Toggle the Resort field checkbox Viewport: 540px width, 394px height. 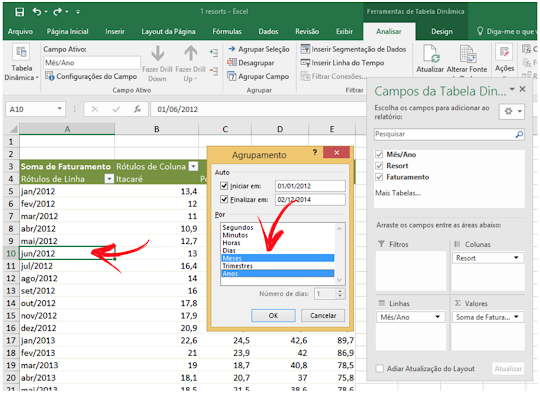(x=379, y=166)
